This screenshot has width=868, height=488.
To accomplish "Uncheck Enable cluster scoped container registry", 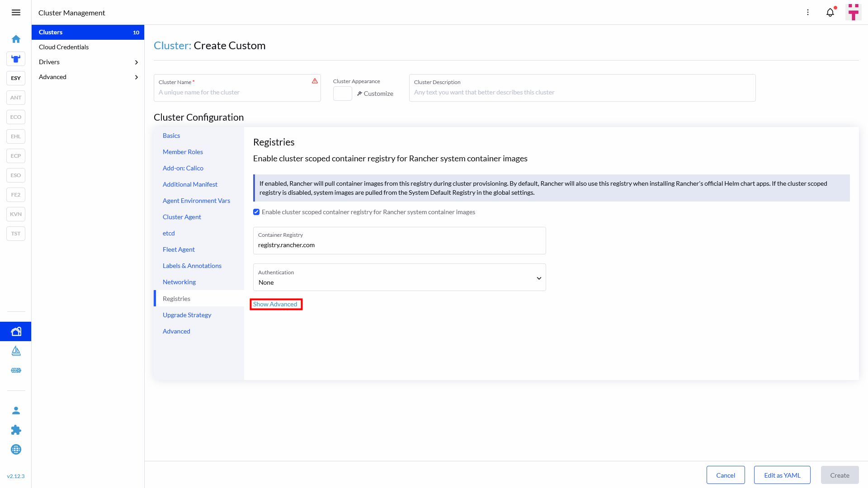I will point(256,212).
